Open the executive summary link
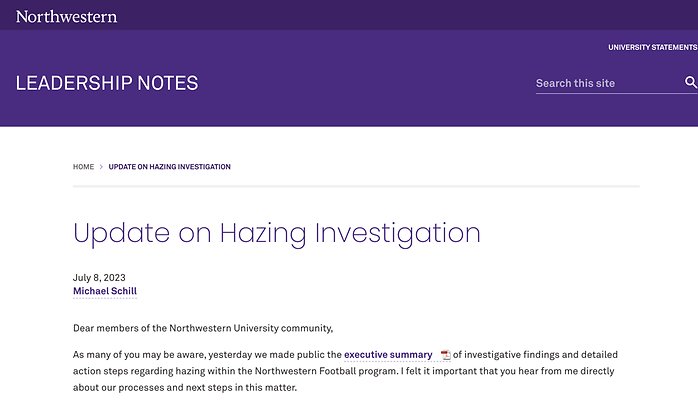The image size is (698, 400). 388,355
